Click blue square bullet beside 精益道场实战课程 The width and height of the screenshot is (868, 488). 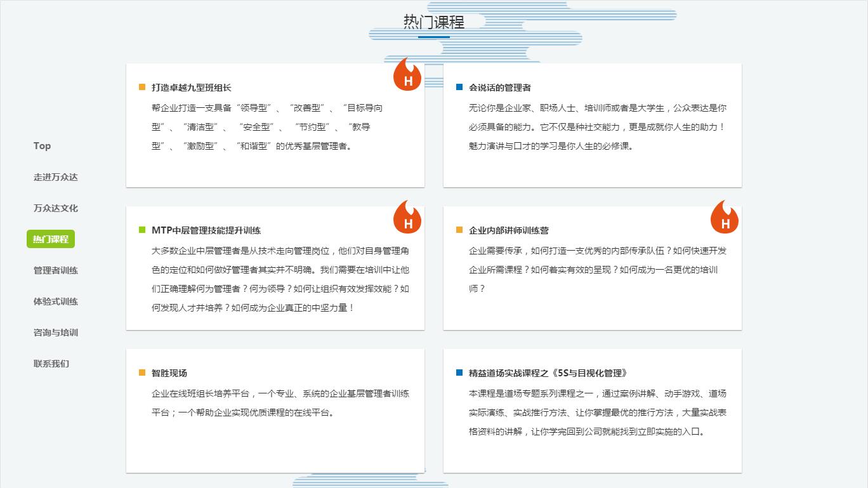pyautogui.click(x=459, y=373)
